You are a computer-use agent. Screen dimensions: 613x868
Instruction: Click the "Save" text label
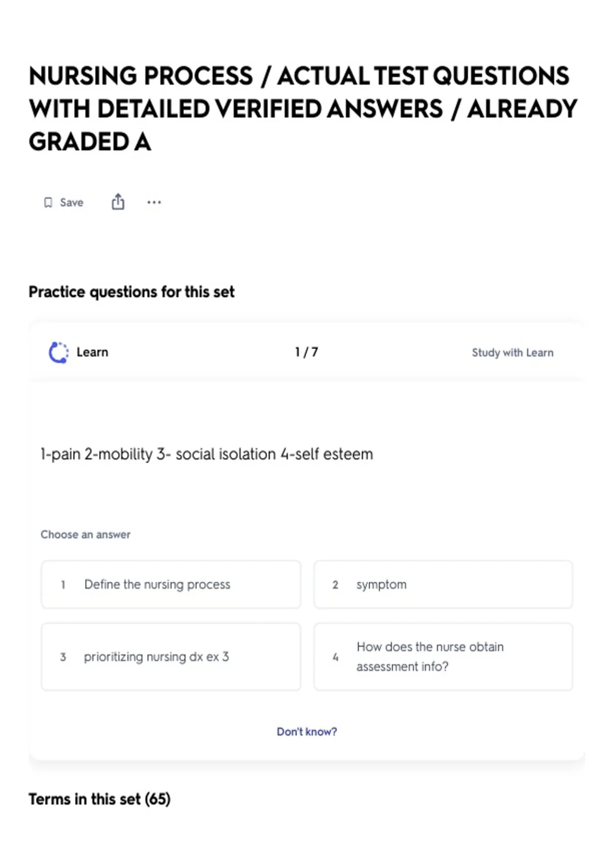point(72,203)
